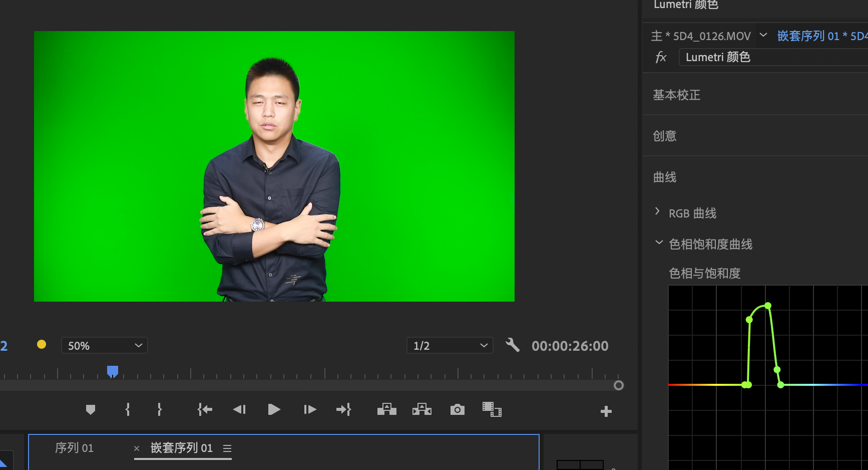Click the Extract button
This screenshot has width=868, height=470.
click(x=422, y=409)
